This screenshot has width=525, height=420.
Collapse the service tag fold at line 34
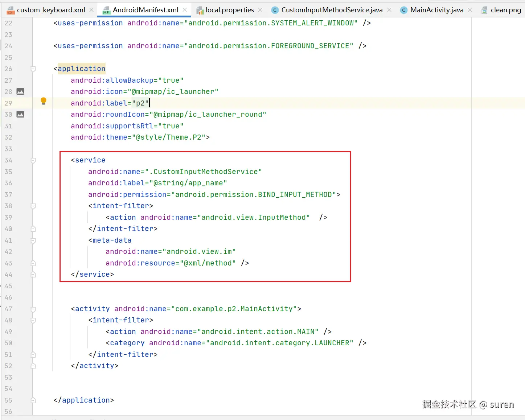[x=33, y=160]
